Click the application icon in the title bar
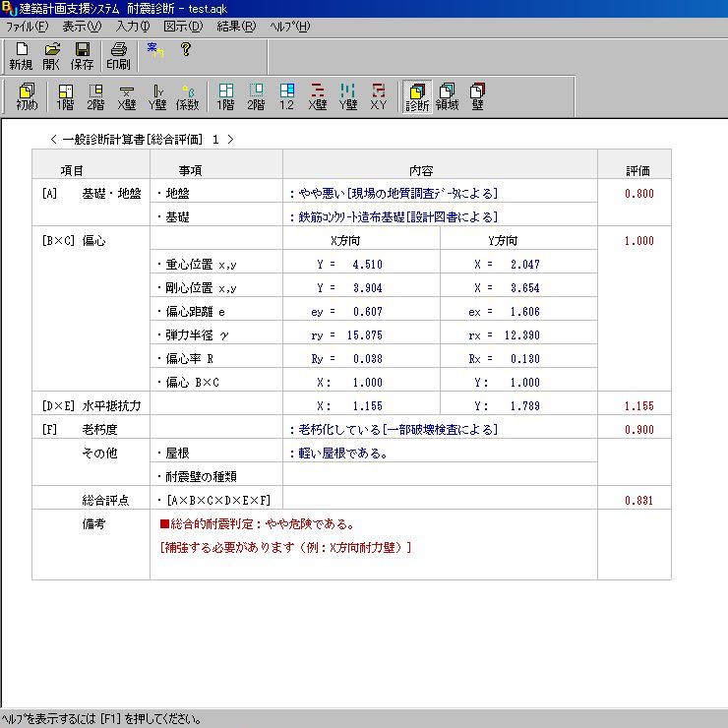This screenshot has height=728, width=728. (x=8, y=8)
